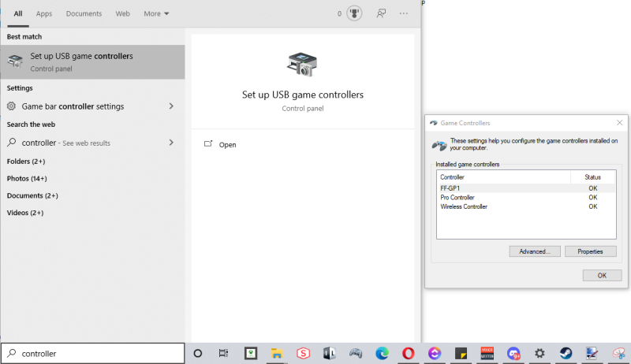Click OK button in Game Controllers dialog
This screenshot has height=364, width=631.
click(x=602, y=275)
